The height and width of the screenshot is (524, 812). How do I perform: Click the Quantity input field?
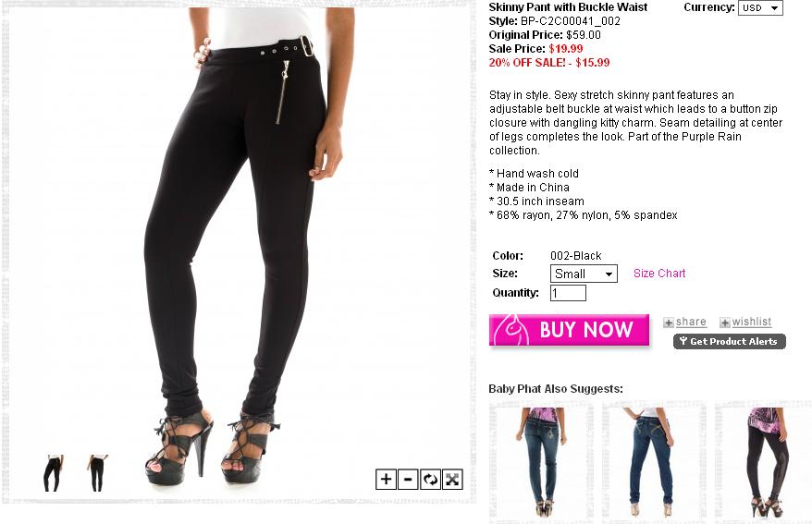(x=568, y=293)
